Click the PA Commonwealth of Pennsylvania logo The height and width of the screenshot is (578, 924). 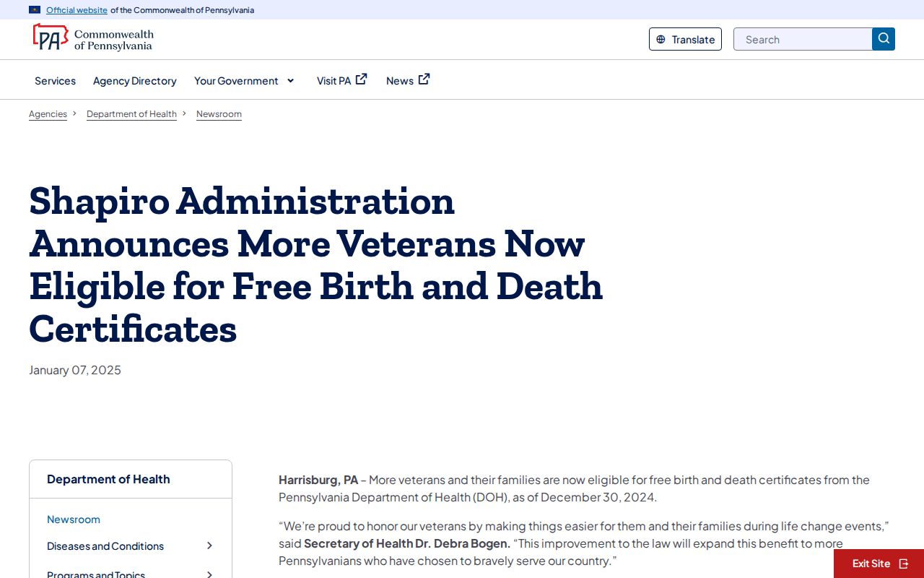[93, 38]
